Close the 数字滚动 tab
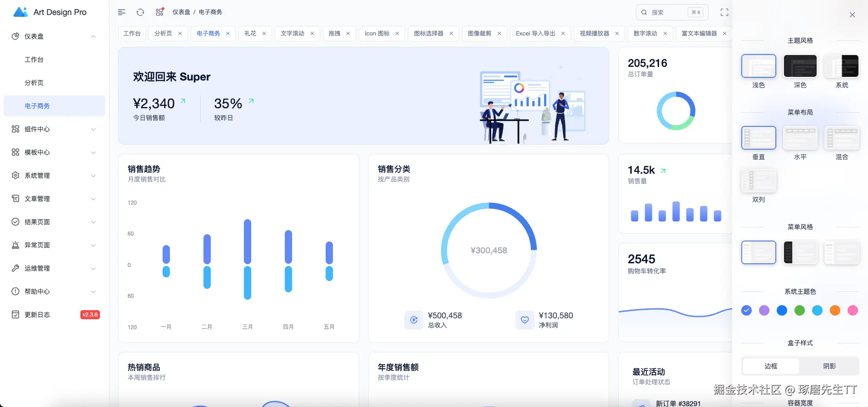 pos(665,34)
